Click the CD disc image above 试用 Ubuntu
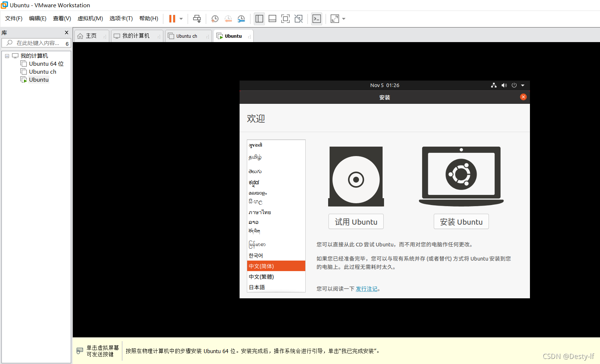600x364 pixels. (x=356, y=177)
